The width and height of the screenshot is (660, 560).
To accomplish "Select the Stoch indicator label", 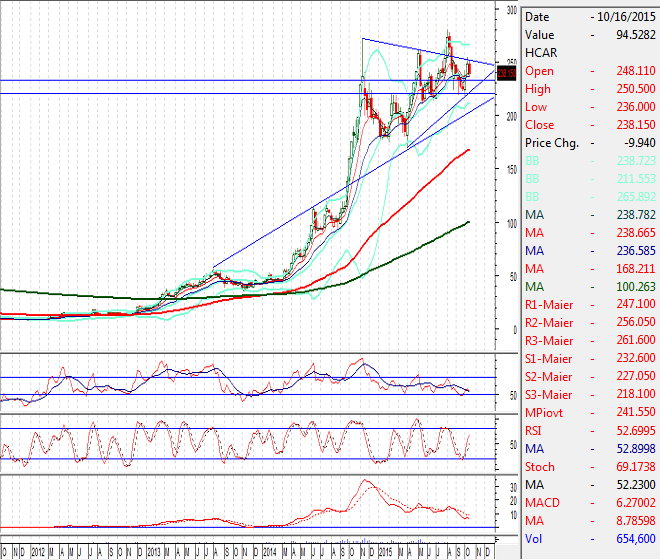I will 540,466.
